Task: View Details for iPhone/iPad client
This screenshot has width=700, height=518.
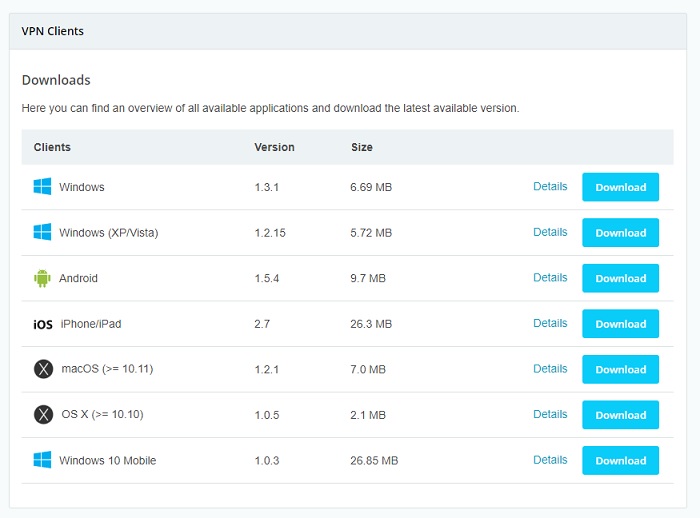Action: pos(550,323)
